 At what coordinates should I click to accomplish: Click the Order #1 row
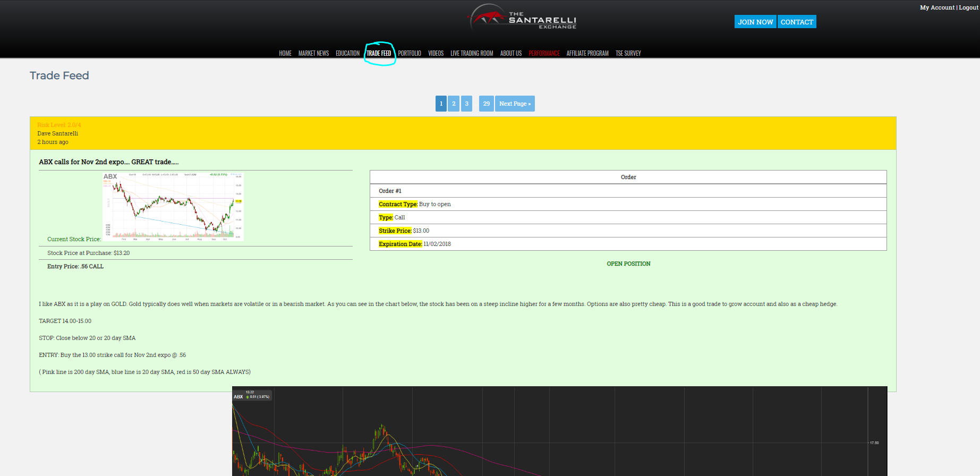628,191
